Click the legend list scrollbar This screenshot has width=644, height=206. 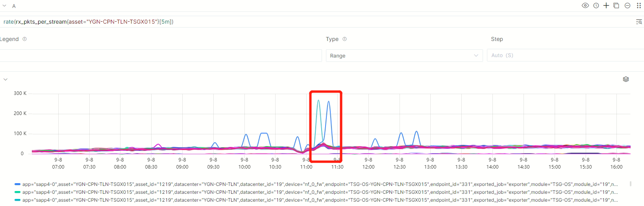coord(631,184)
